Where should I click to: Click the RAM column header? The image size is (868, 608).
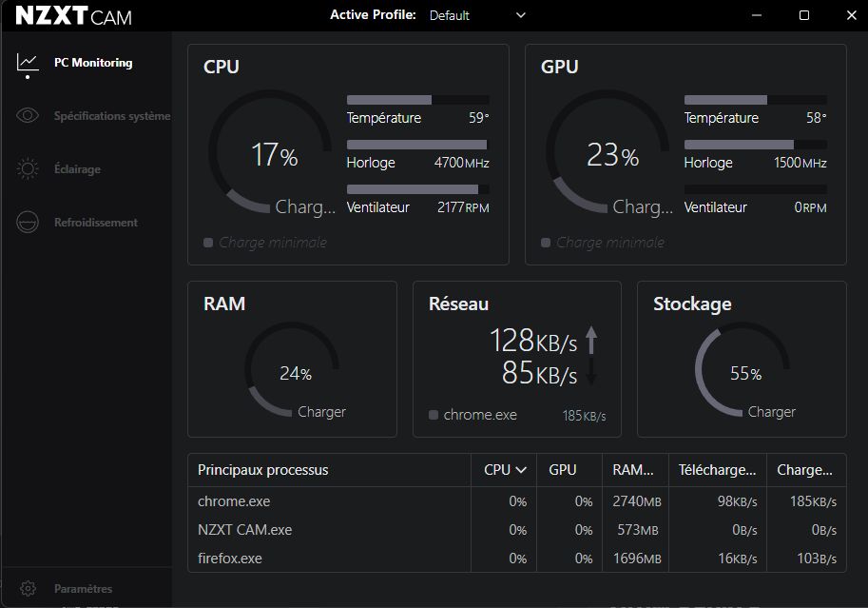[632, 470]
